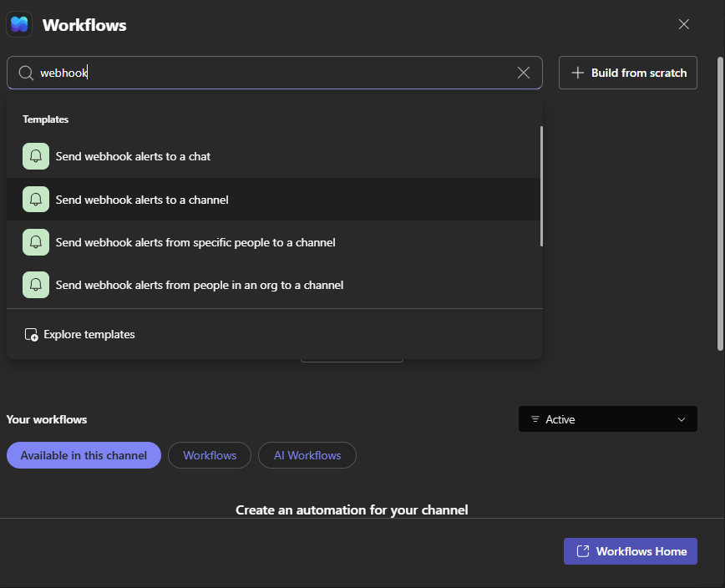Click Create an automation for your channel text

[x=352, y=509]
